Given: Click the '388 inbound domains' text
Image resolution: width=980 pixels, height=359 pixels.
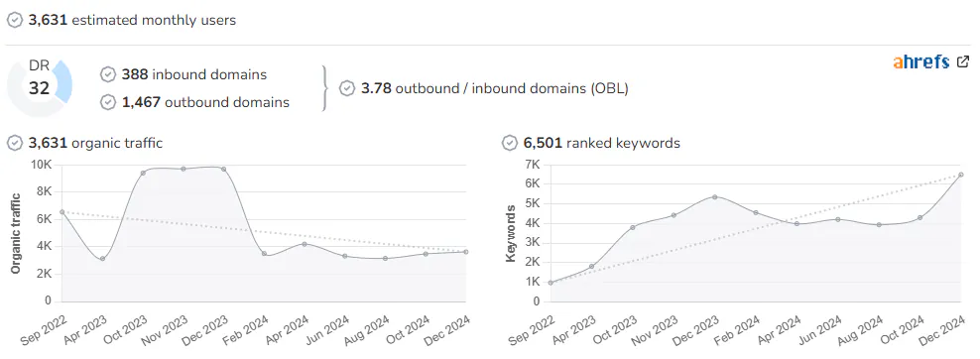Looking at the screenshot, I should coord(193,75).
